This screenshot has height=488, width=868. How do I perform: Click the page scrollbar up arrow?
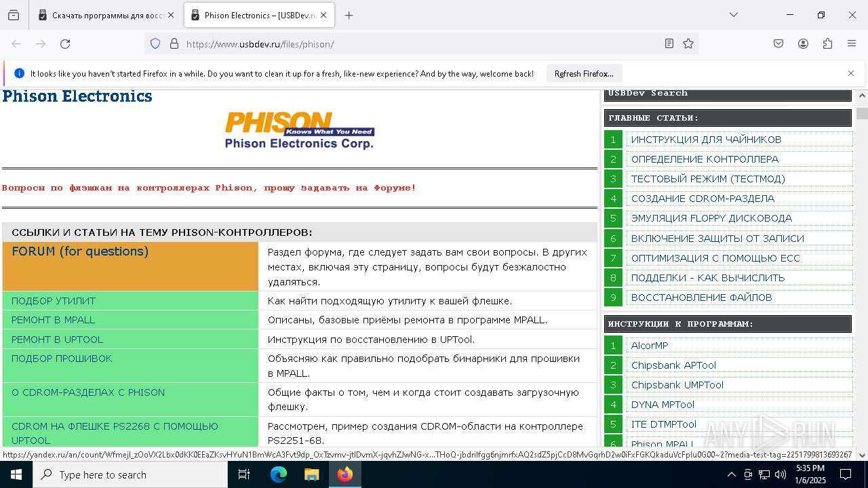862,96
